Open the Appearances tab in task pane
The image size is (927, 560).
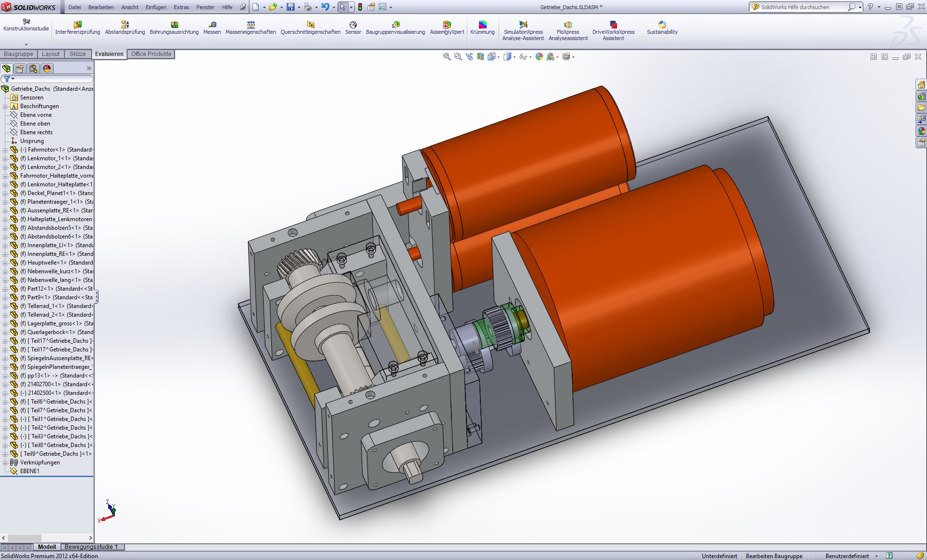[921, 131]
